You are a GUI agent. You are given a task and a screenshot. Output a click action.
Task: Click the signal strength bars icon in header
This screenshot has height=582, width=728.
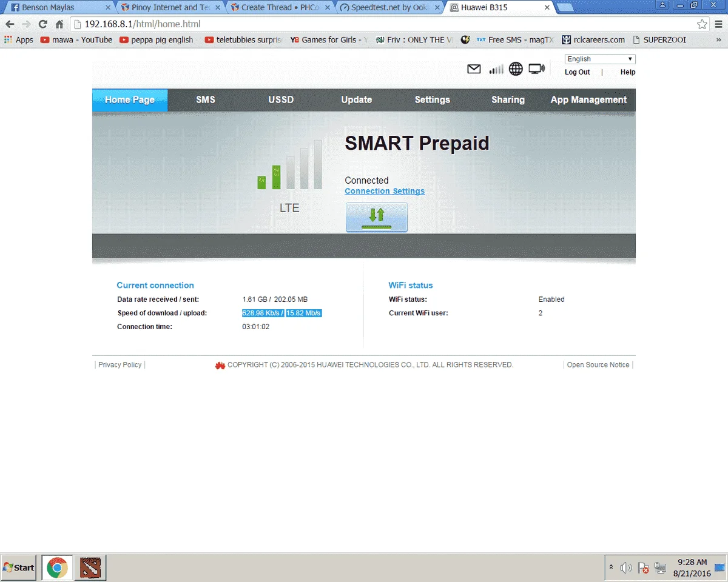pyautogui.click(x=496, y=69)
